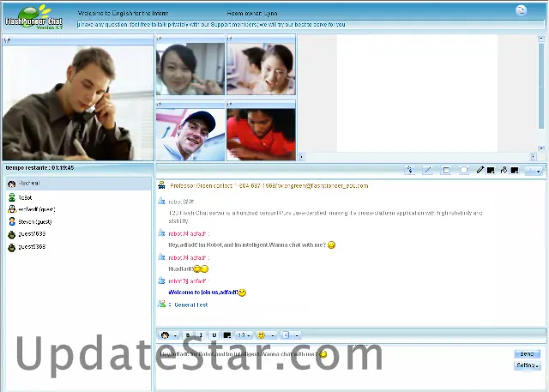Click the video of woman making peace sign
This screenshot has height=392, width=549.
pyautogui.click(x=190, y=69)
